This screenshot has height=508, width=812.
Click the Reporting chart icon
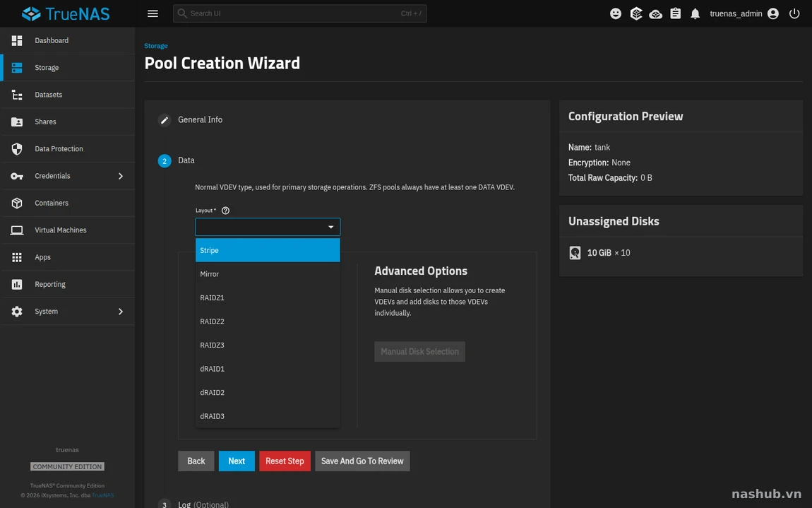[x=17, y=284]
